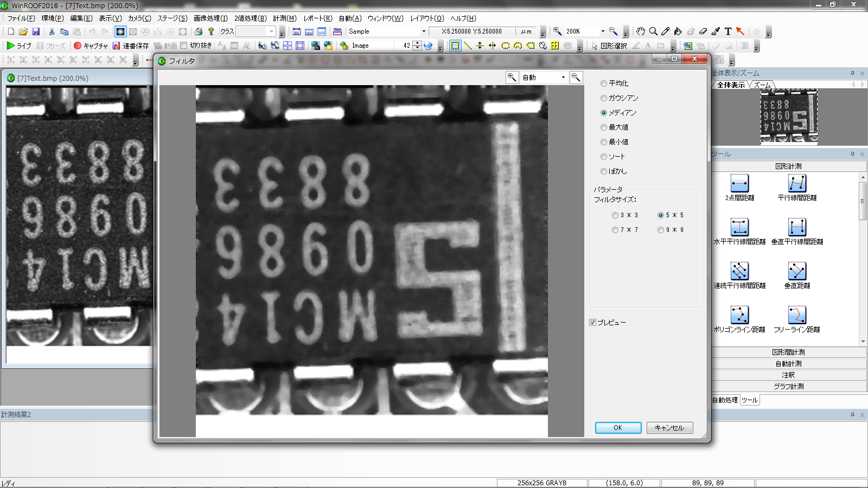Choose the 9 × 9 filter size
Screen dimensions: 868x488
(x=661, y=230)
